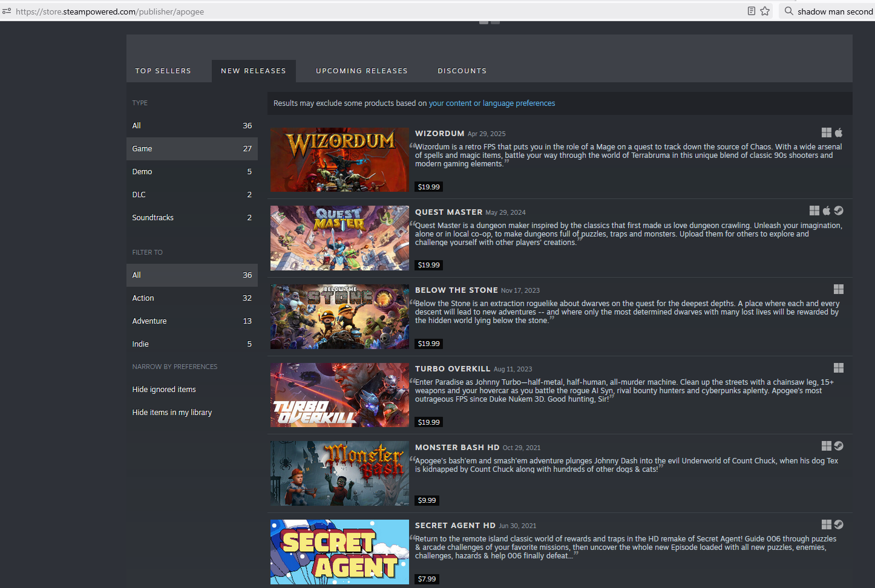The image size is (875, 588).
Task: Click the Secret Agent cover thumbnail
Action: pyautogui.click(x=339, y=552)
